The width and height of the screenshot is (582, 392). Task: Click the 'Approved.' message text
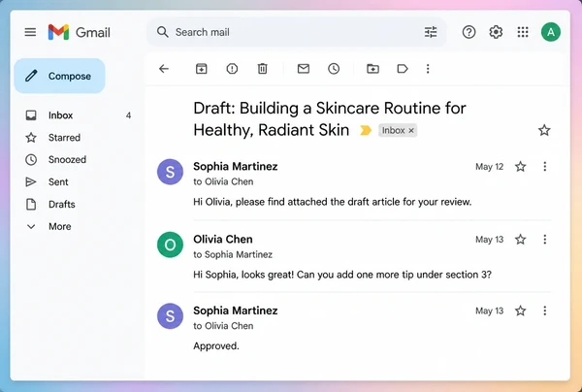[216, 345]
